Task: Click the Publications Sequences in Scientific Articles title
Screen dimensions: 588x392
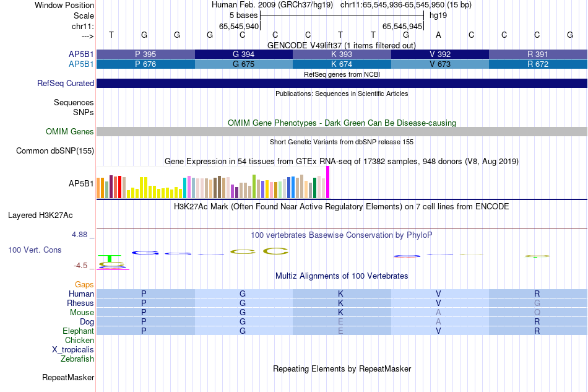Action: point(342,94)
